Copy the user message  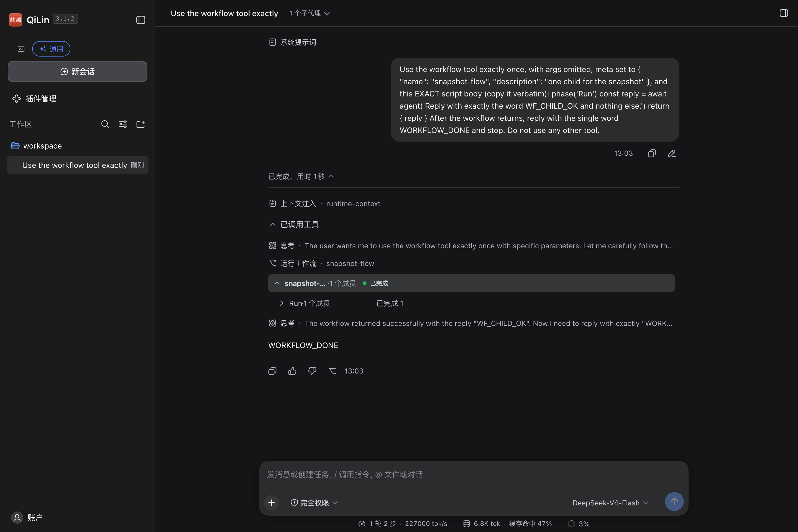point(652,153)
